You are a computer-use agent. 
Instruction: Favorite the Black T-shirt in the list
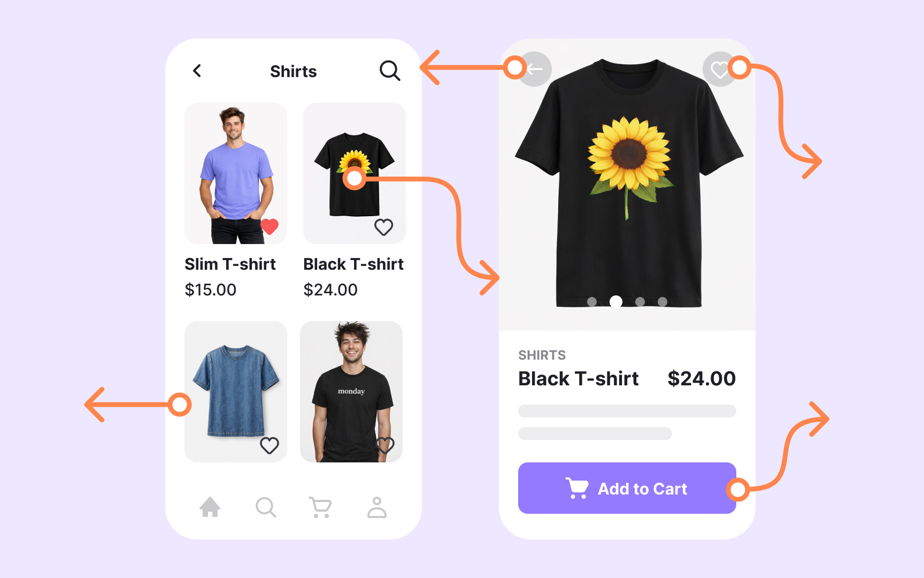point(383,227)
